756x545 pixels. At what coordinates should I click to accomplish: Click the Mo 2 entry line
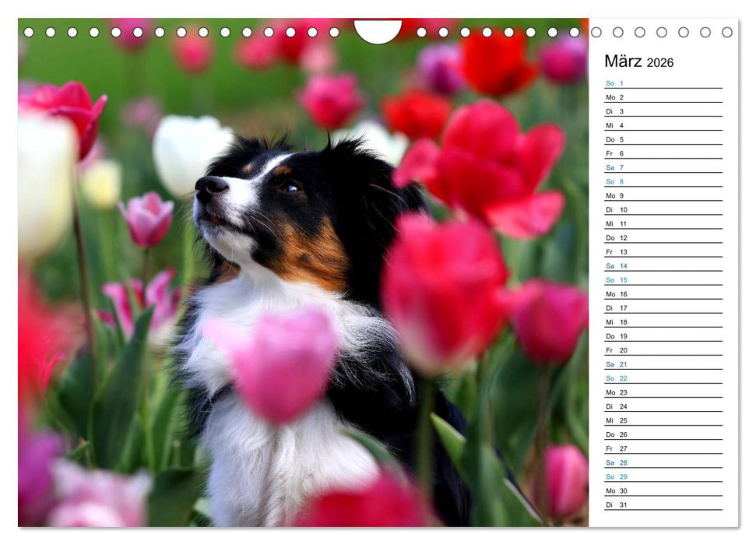pos(663,97)
